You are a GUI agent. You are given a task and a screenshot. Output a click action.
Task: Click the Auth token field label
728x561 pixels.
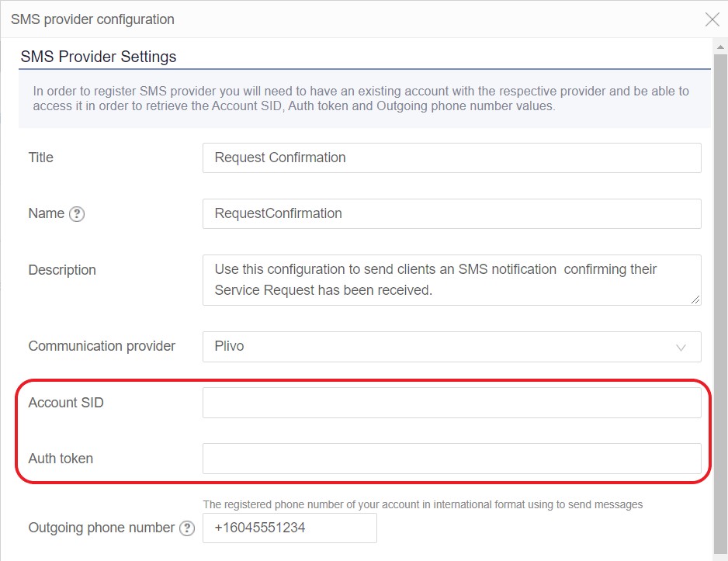pos(60,458)
